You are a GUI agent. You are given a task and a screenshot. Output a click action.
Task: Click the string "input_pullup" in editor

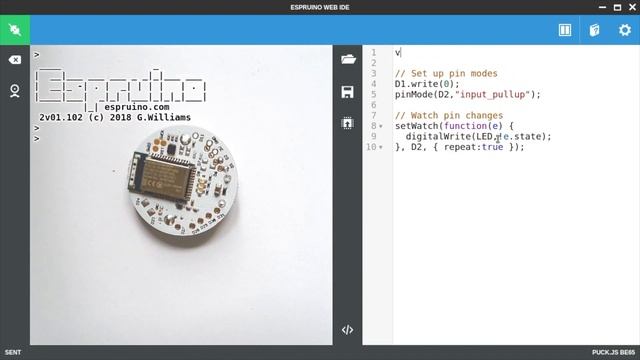click(x=492, y=95)
